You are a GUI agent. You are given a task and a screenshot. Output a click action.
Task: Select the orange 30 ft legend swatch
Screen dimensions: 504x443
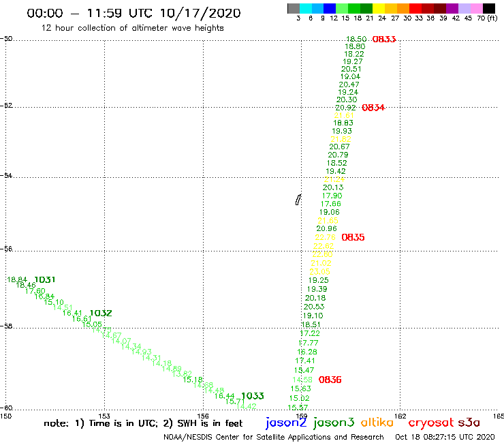[x=403, y=8]
